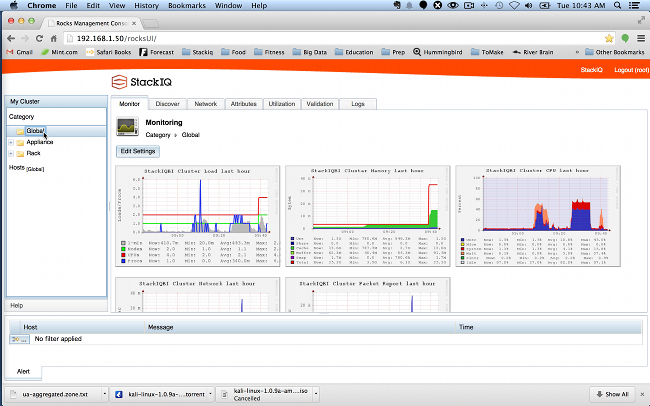Click the StackIQ link in orange header
The width and height of the screenshot is (650, 406).
pyautogui.click(x=592, y=70)
